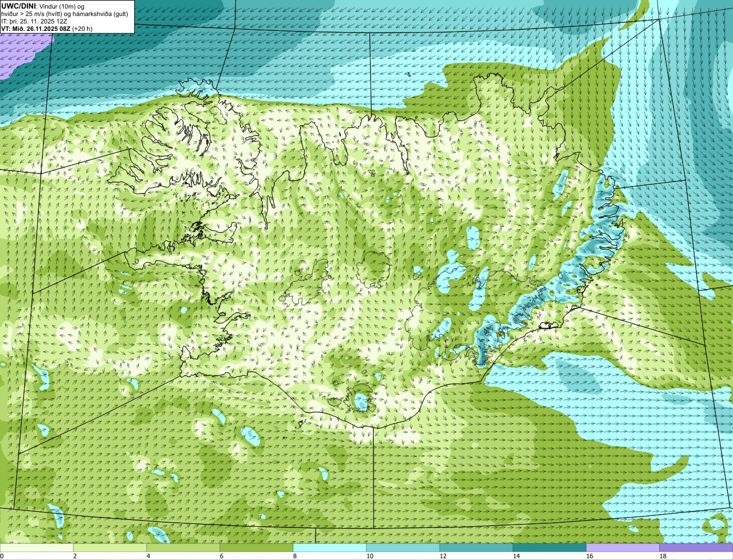Click the pale yellow 0–2 legend swatch
Screen dimensions: 733x560
coord(37,547)
